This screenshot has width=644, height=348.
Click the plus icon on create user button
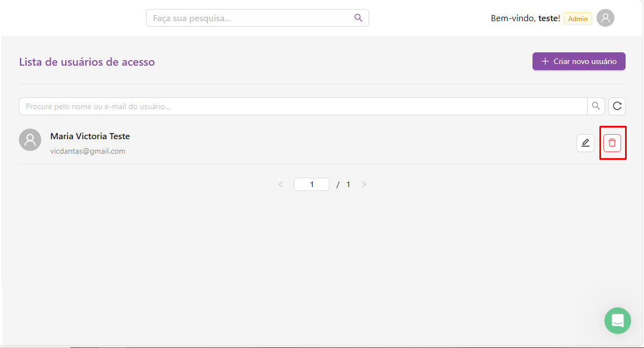click(x=545, y=61)
